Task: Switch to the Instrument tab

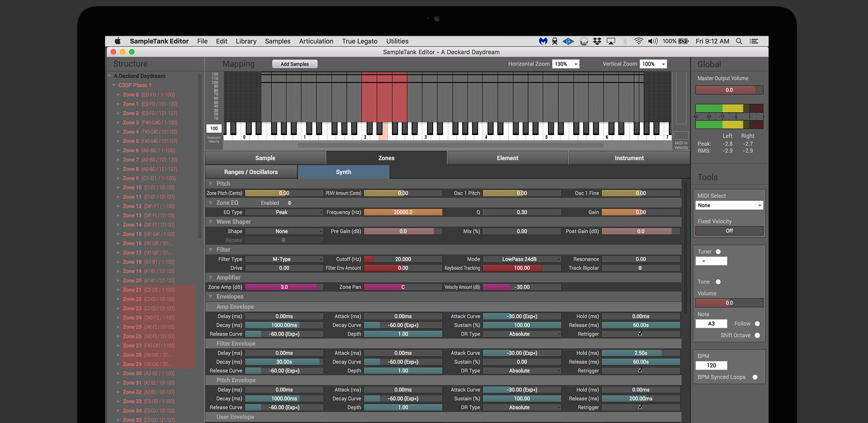Action: tap(629, 158)
